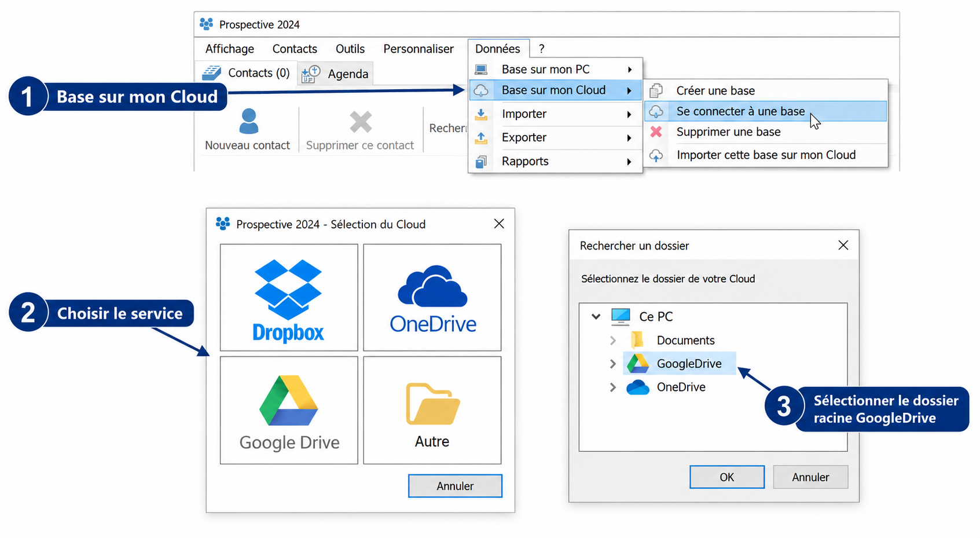Click the red Supprimer une base icon
Image resolution: width=980 pixels, height=538 pixels.
pyautogui.click(x=656, y=132)
